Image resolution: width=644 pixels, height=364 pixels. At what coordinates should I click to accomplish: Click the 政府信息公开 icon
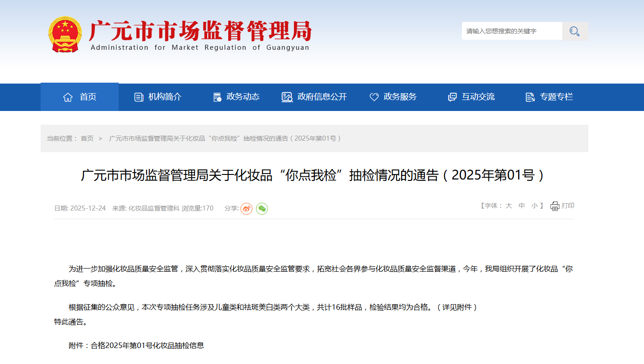(x=287, y=97)
